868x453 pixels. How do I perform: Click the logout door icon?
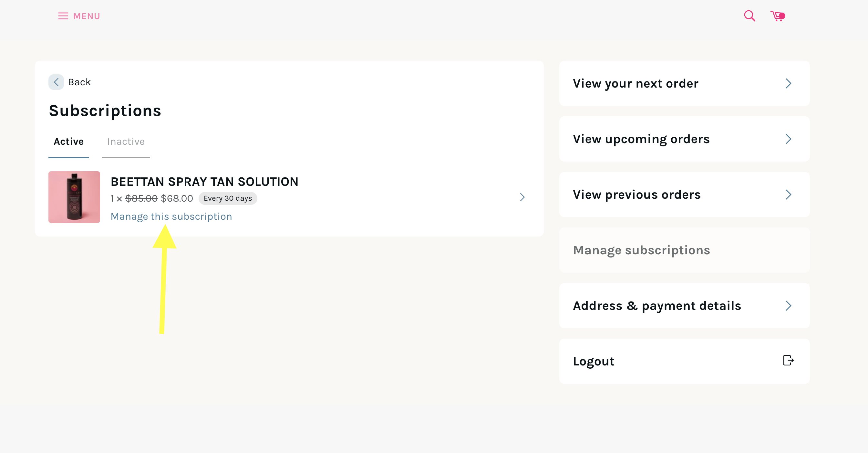coord(788,360)
